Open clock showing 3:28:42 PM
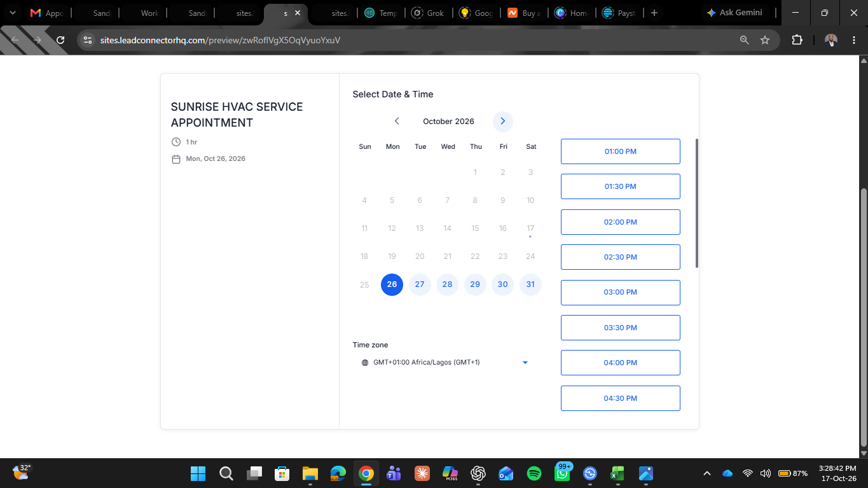The width and height of the screenshot is (868, 488). click(x=837, y=468)
